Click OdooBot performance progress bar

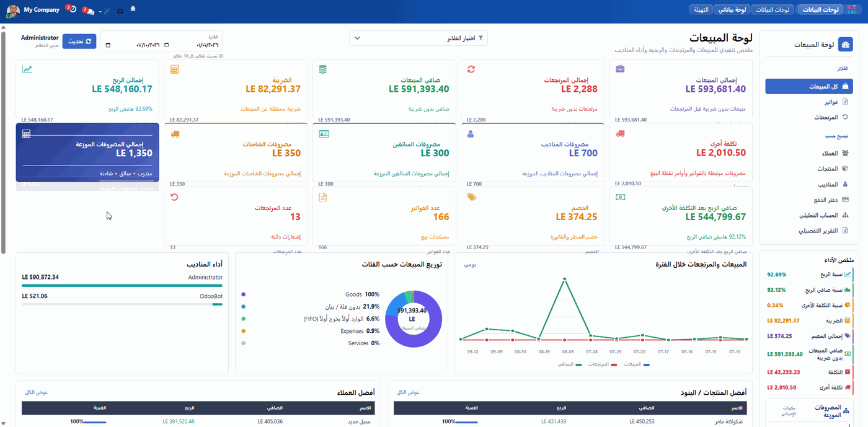point(122,304)
